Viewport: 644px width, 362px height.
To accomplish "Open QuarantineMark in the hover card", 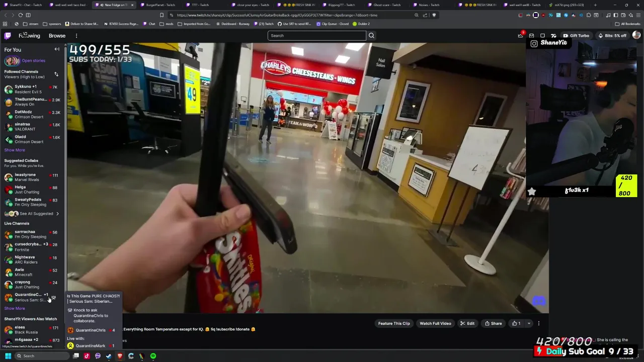I will click(91, 346).
